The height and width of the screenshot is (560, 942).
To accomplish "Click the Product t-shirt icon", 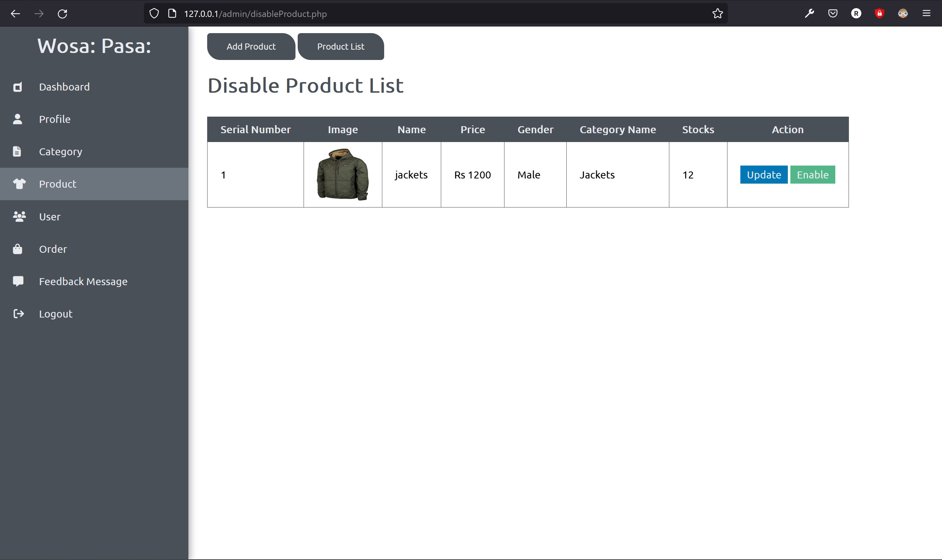I will click(x=19, y=184).
